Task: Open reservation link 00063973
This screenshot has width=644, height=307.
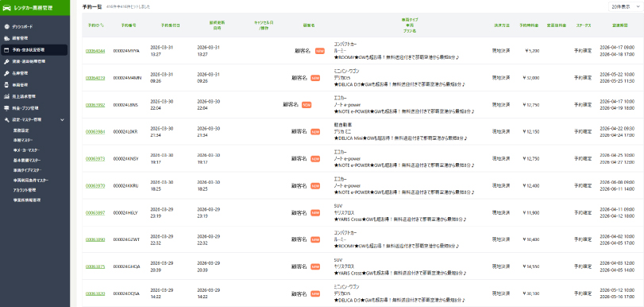Action: click(94, 159)
